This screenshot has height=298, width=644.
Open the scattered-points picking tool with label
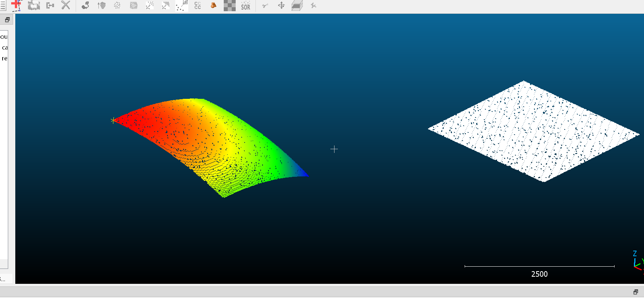(x=182, y=5)
